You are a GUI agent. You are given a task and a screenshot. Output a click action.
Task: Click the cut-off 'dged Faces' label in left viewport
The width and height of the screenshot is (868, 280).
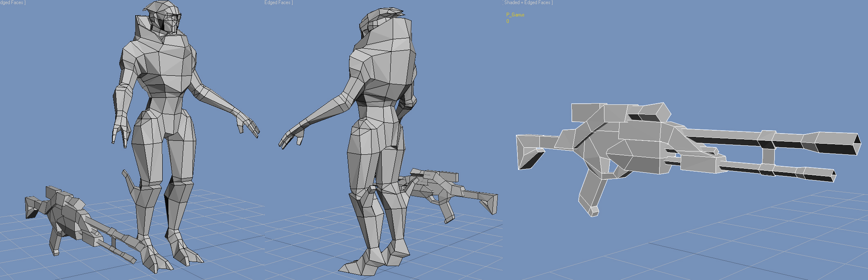(x=12, y=3)
